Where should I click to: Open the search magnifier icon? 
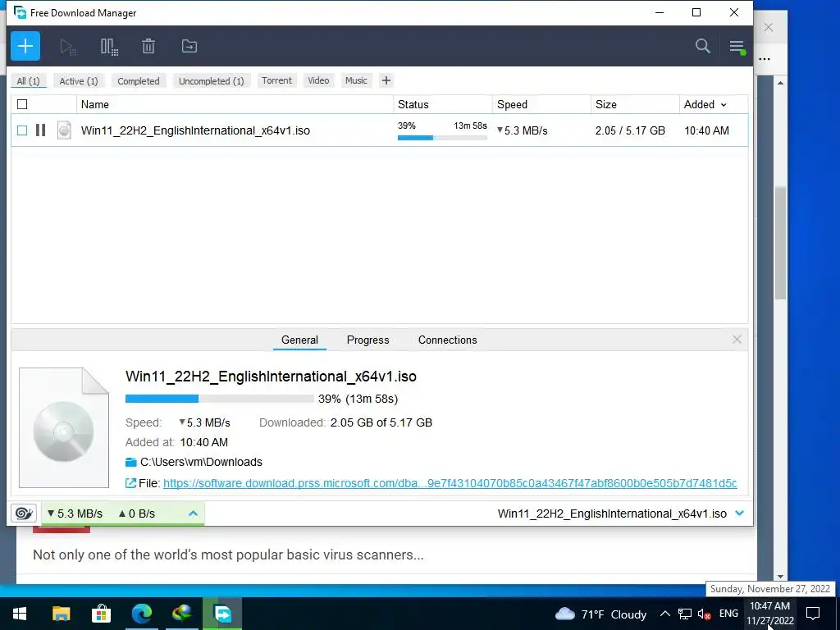pyautogui.click(x=702, y=46)
